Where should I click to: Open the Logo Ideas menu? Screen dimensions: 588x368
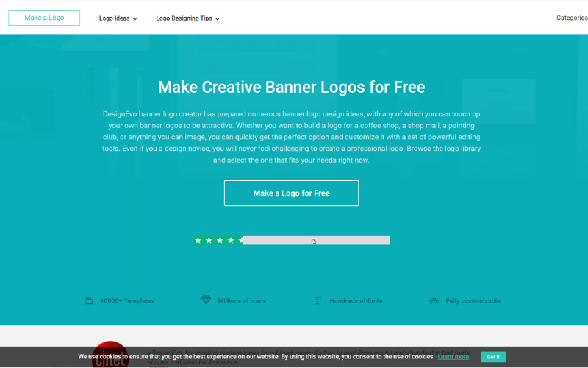coord(115,18)
